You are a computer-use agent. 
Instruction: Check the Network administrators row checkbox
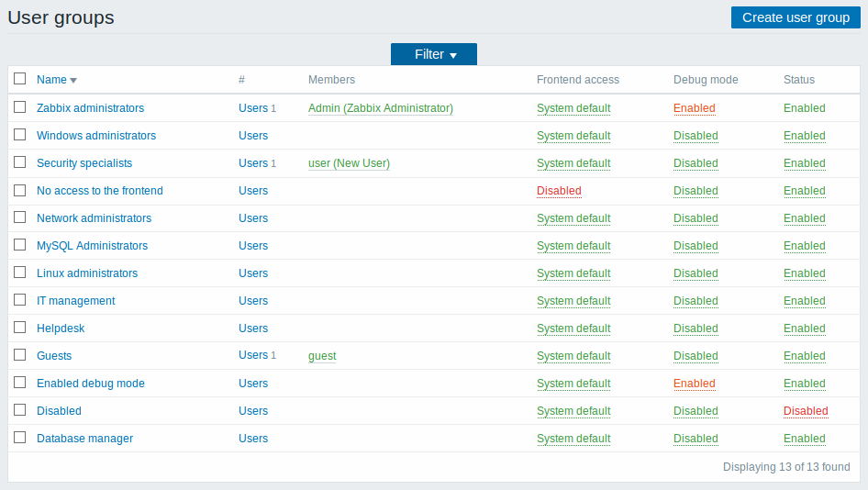pyautogui.click(x=20, y=217)
